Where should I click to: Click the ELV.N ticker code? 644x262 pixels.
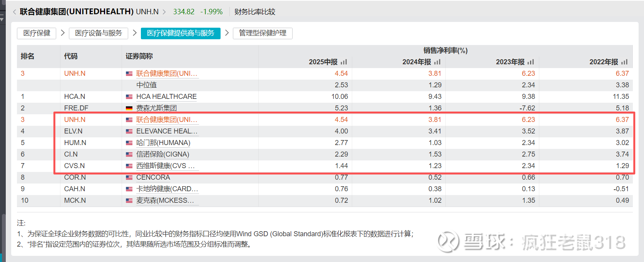tap(73, 131)
